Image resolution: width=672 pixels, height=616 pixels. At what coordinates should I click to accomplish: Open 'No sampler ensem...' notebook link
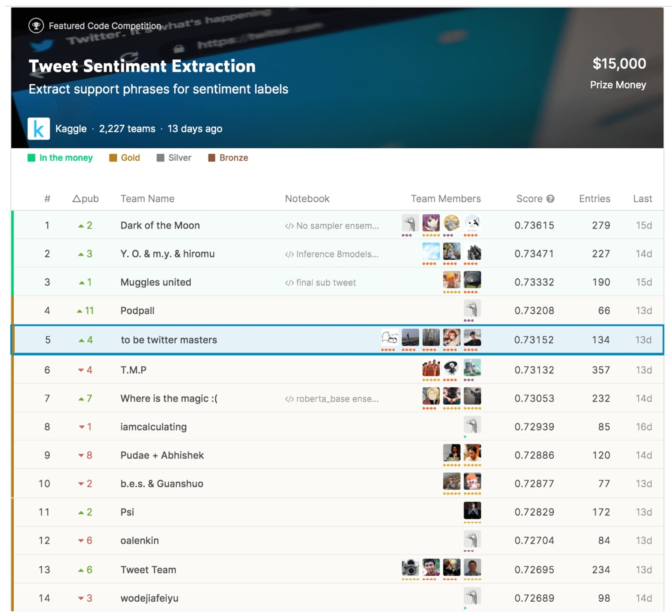tap(331, 226)
